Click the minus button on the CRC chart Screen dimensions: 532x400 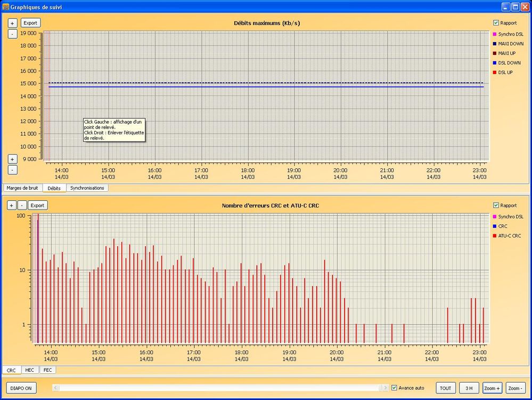22,205
